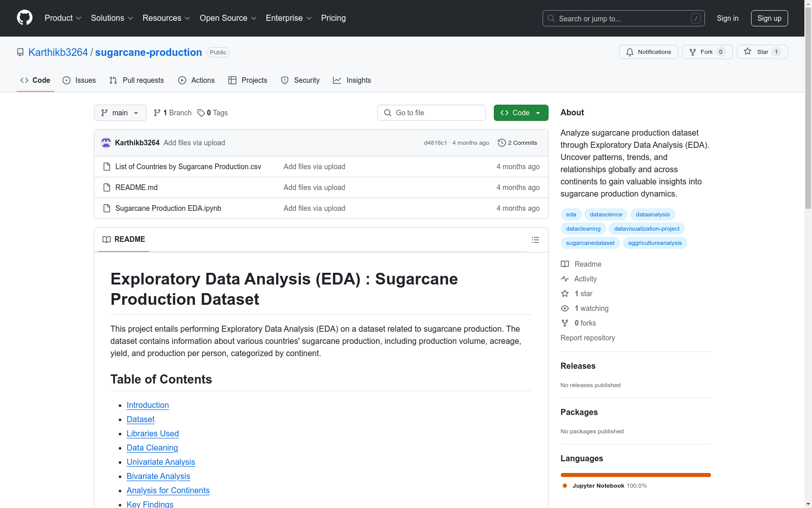Click the Univariate Analysis contents link

(161, 462)
